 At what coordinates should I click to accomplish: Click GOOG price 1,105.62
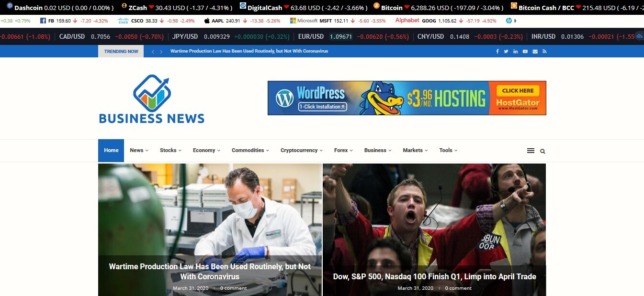[448, 21]
